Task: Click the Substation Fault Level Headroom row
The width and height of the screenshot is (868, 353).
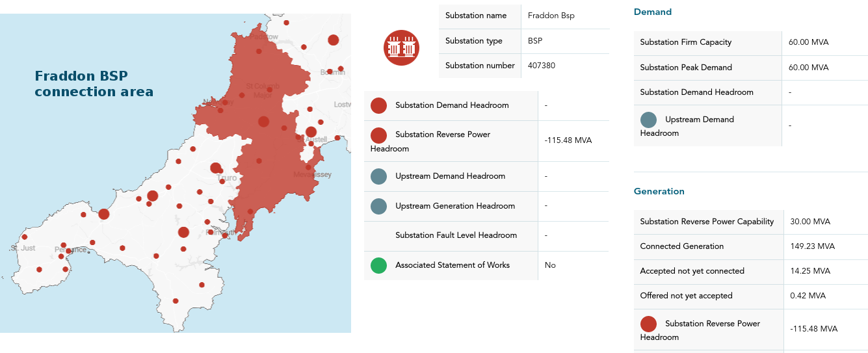Action: (486, 235)
